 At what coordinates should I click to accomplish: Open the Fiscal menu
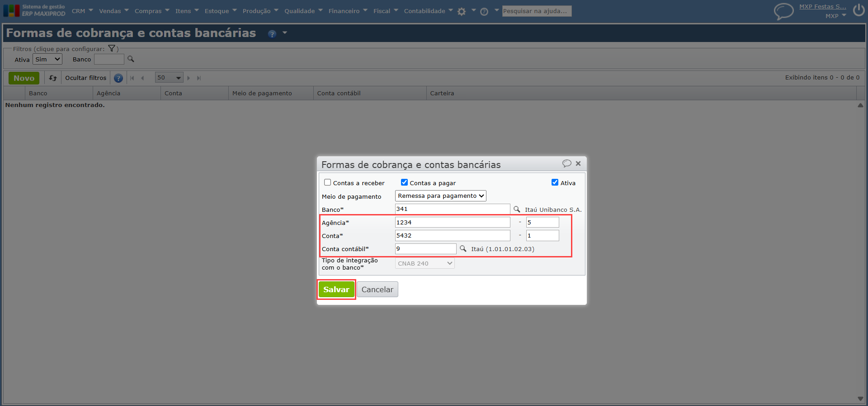click(386, 11)
